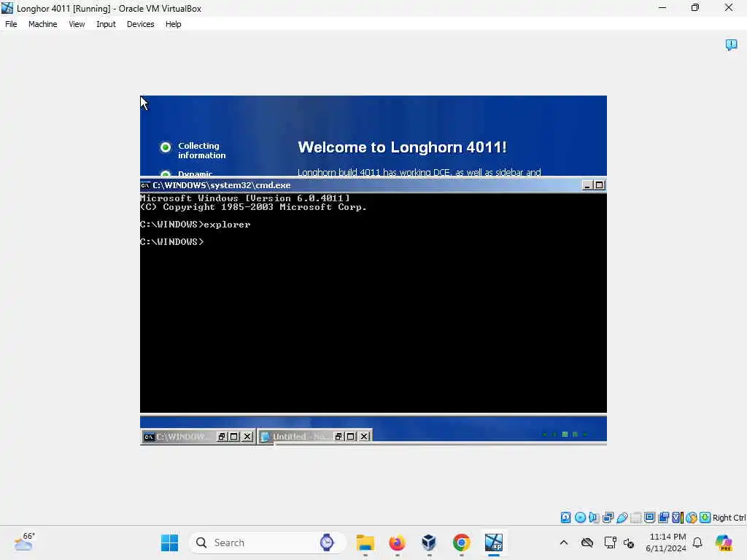Minimize the cmd.exe window

click(587, 185)
